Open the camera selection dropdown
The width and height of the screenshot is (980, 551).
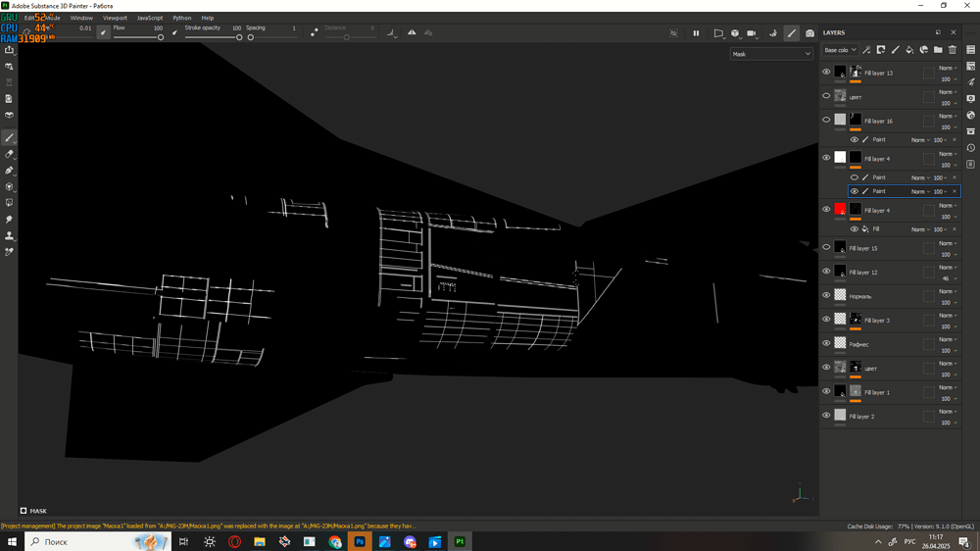(753, 33)
